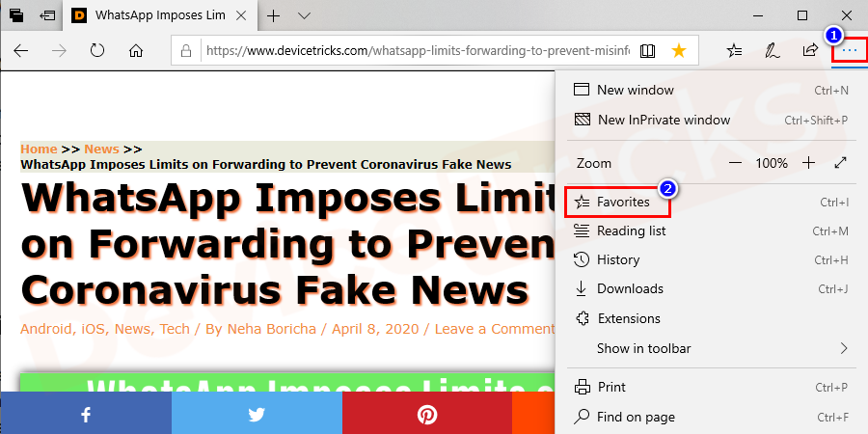The height and width of the screenshot is (434, 868).
Task: Share on Twitter button
Action: point(257,413)
